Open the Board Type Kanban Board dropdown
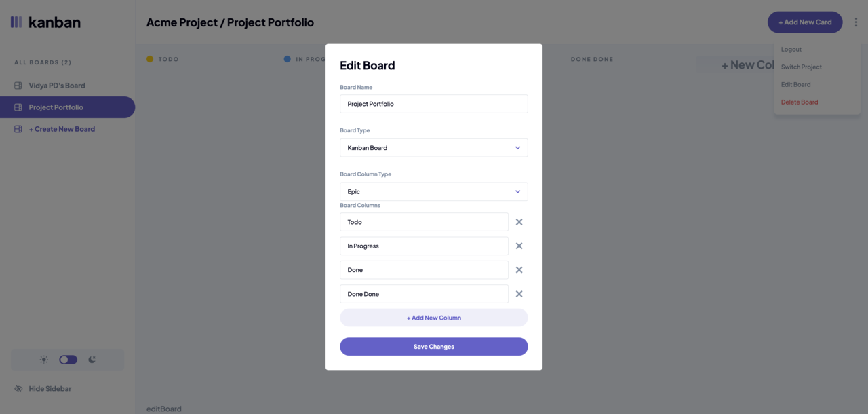Viewport: 868px width, 414px height. pos(434,148)
